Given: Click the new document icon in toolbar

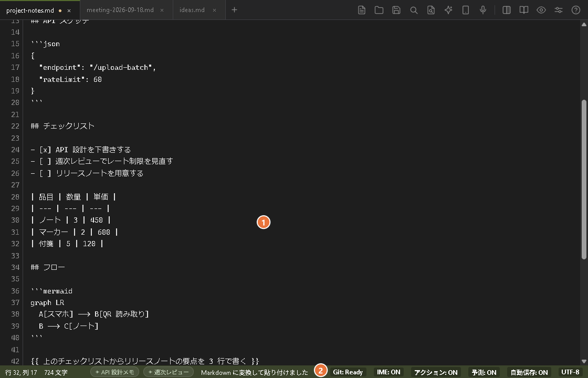Looking at the screenshot, I should (x=362, y=10).
